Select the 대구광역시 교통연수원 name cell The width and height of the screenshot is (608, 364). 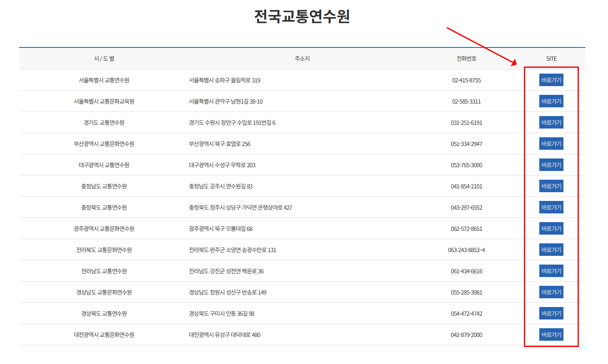104,165
